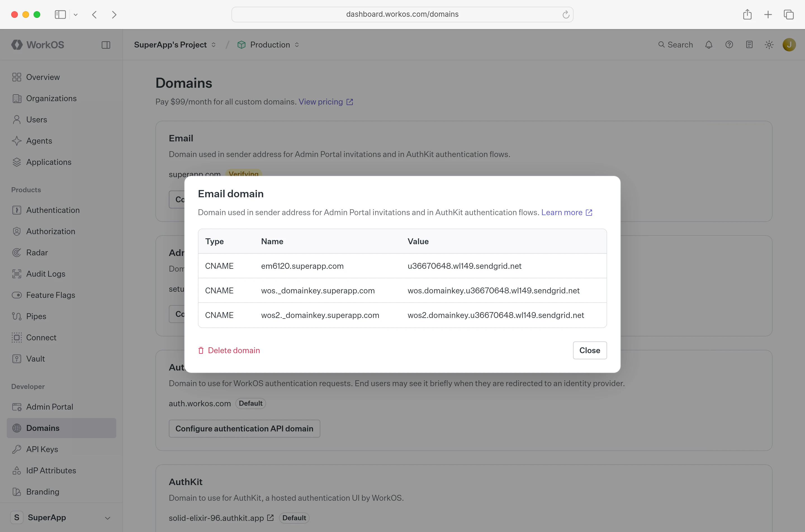Viewport: 805px width, 532px height.
Task: Open the user avatar J menu
Action: click(789, 45)
